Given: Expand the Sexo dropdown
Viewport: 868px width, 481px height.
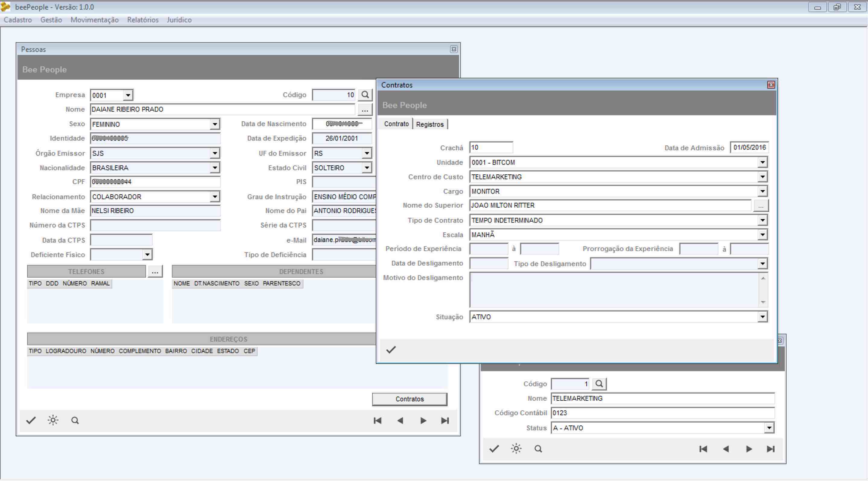Looking at the screenshot, I should pos(215,124).
